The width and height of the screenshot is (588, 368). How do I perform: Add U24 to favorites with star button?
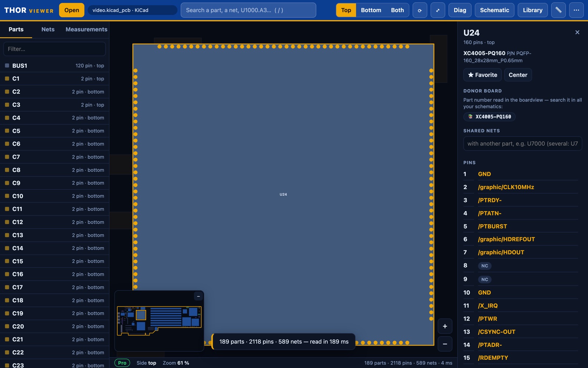[482, 75]
